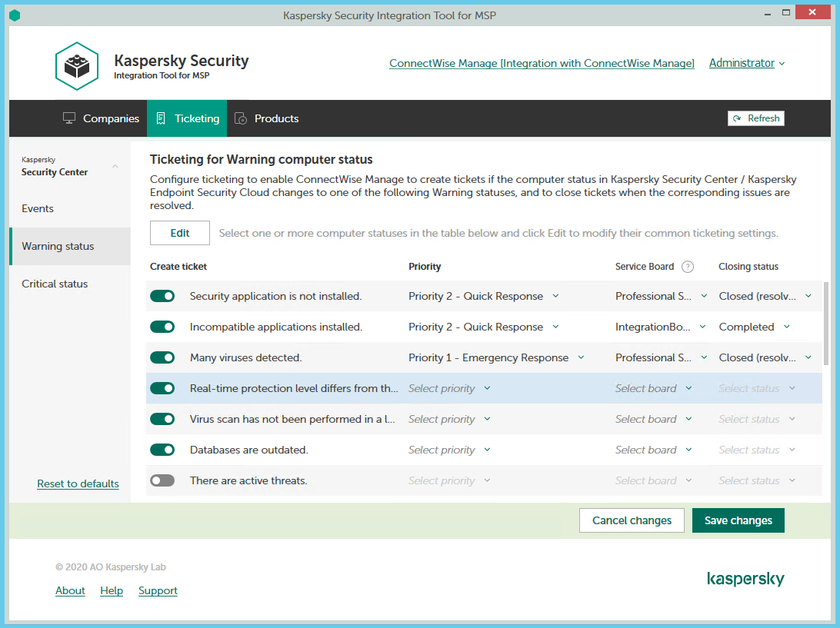Viewport: 840px width, 628px height.
Task: Enable ticketing for 'There are active threats'
Action: (x=162, y=480)
